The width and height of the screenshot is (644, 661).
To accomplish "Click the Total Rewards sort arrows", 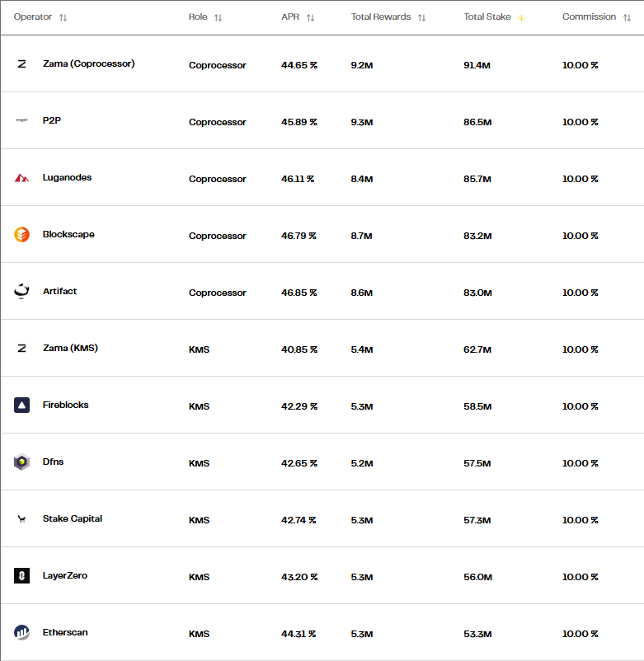I will [x=422, y=16].
